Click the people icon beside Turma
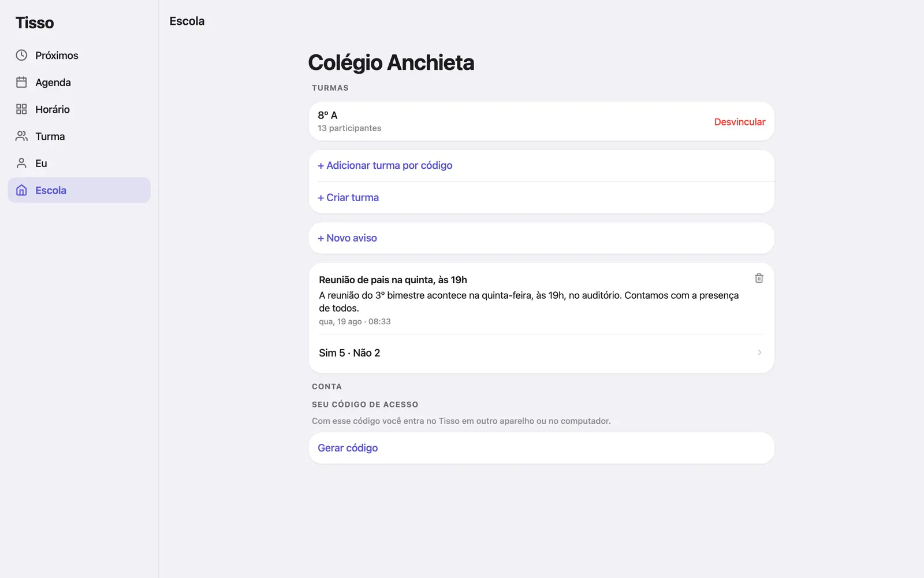924x578 pixels. pos(21,136)
